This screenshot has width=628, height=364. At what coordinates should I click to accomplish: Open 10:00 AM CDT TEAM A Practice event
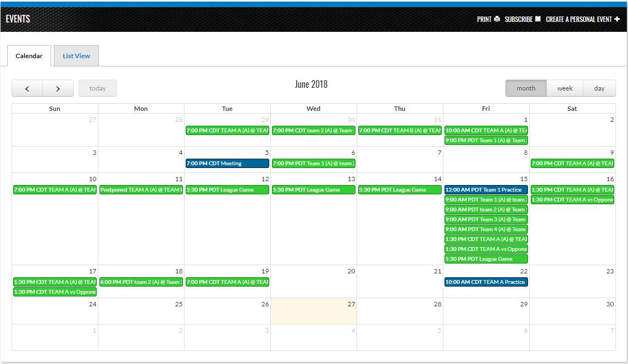click(x=486, y=282)
